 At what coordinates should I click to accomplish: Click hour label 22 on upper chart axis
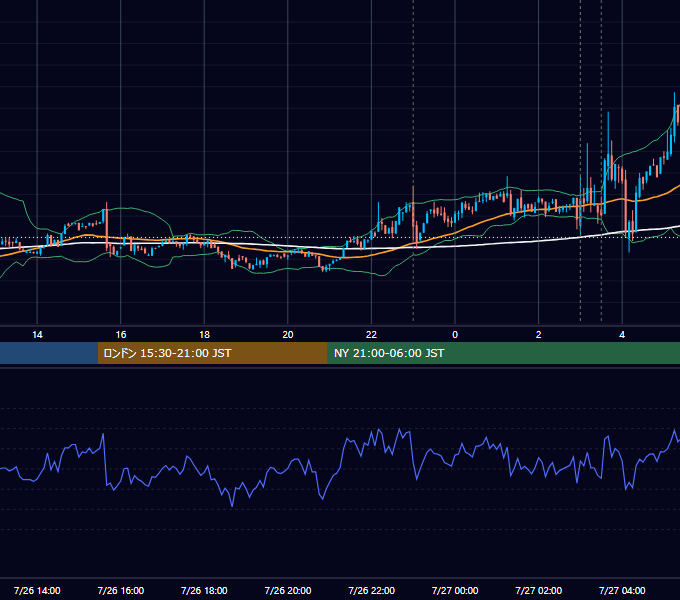click(371, 335)
